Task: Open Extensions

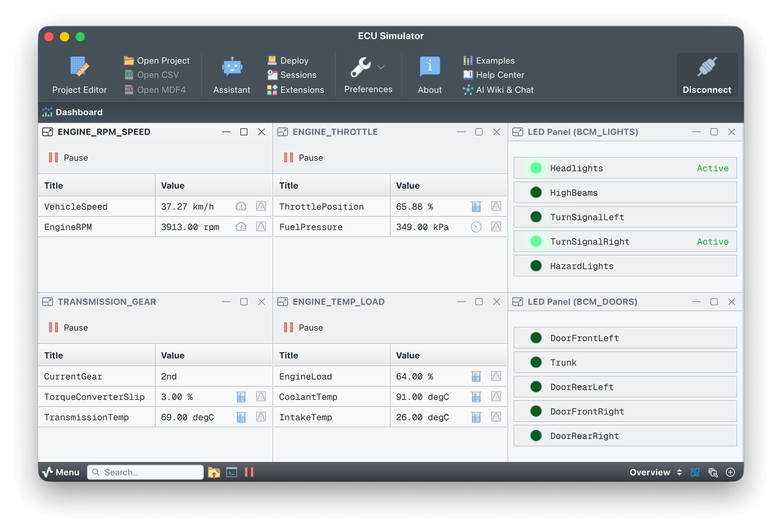Action: [x=296, y=90]
